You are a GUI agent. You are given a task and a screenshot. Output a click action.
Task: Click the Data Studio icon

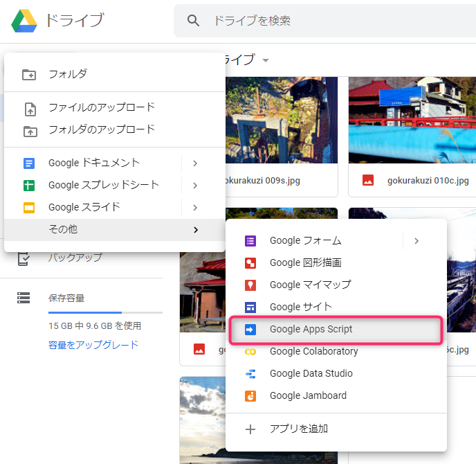click(x=250, y=374)
